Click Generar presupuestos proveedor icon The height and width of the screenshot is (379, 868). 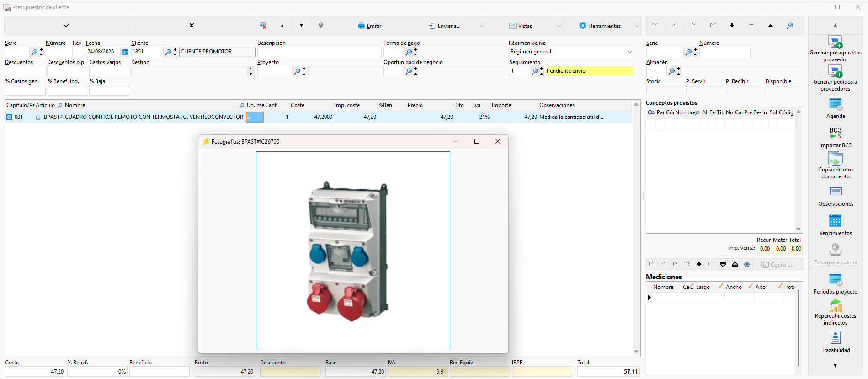click(835, 42)
